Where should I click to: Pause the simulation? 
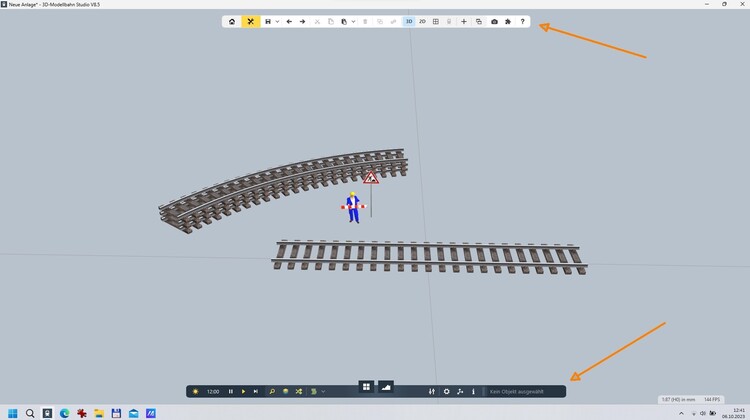pyautogui.click(x=231, y=391)
